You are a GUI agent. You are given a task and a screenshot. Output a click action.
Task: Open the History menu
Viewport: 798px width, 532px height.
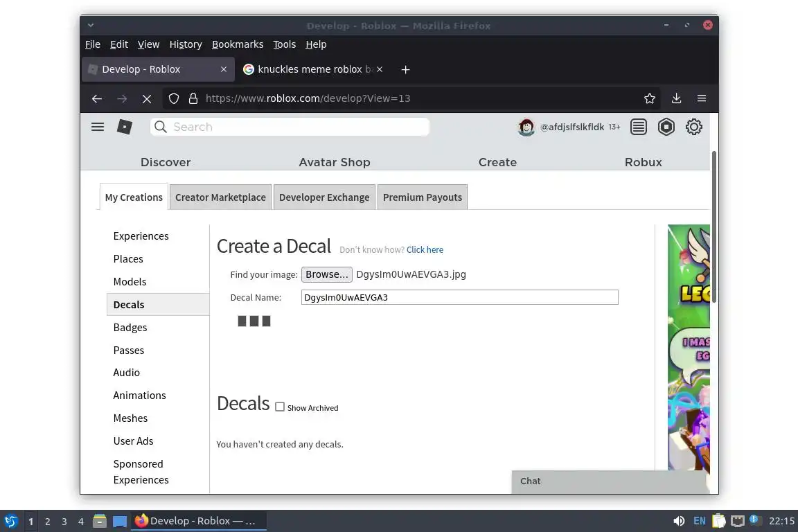[x=186, y=44]
